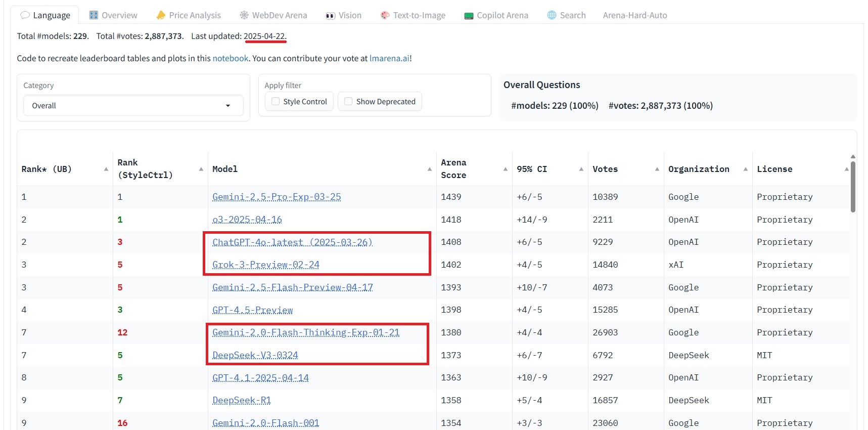Click the Price Analysis tab icon

click(x=161, y=15)
